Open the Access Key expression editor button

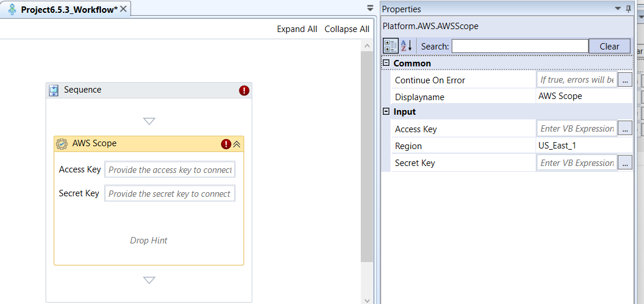pyautogui.click(x=625, y=129)
